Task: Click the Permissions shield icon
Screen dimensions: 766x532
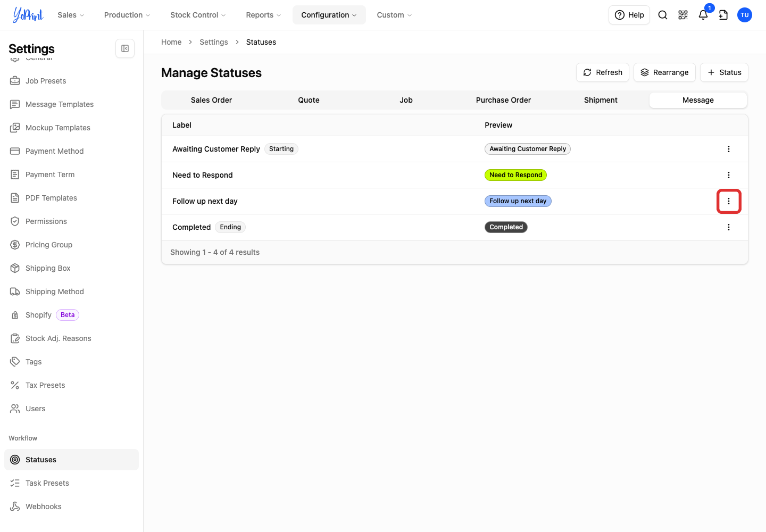Action: coord(15,221)
